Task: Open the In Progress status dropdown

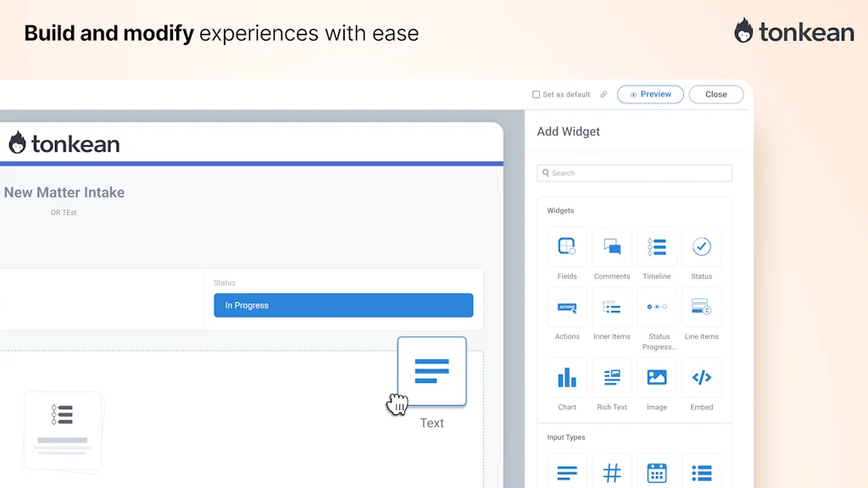Action: pos(343,305)
